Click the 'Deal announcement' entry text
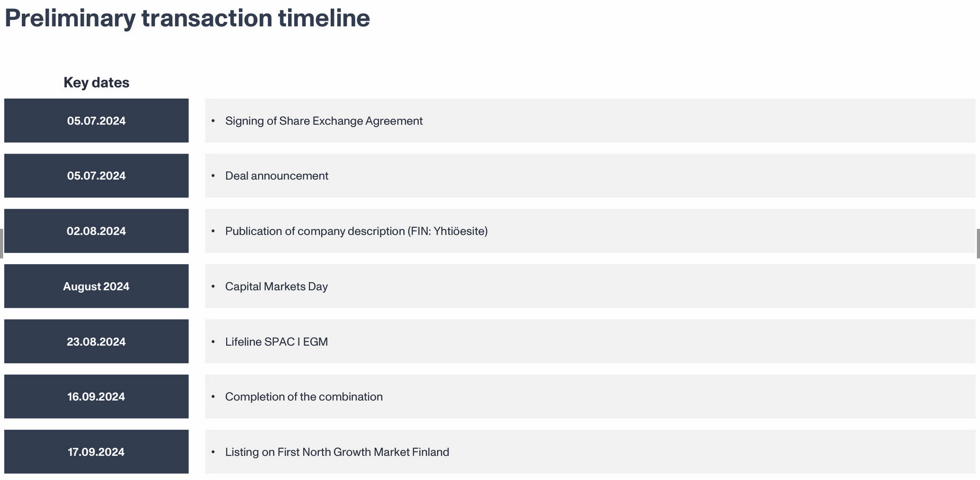Screen dimensions: 980x480 click(277, 176)
